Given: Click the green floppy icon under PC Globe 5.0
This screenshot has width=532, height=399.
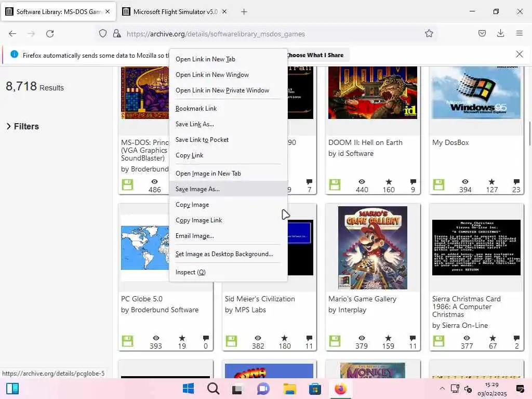Looking at the screenshot, I should [128, 341].
